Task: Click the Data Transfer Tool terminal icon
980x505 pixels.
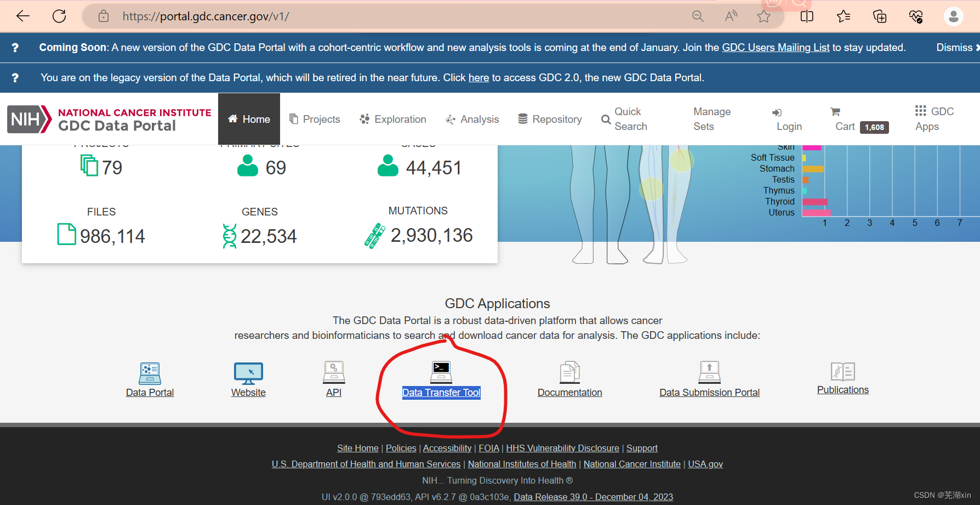Action: tap(441, 372)
